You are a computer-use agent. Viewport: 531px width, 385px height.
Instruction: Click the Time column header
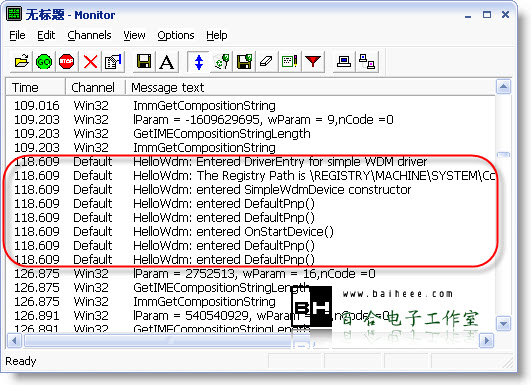point(36,87)
